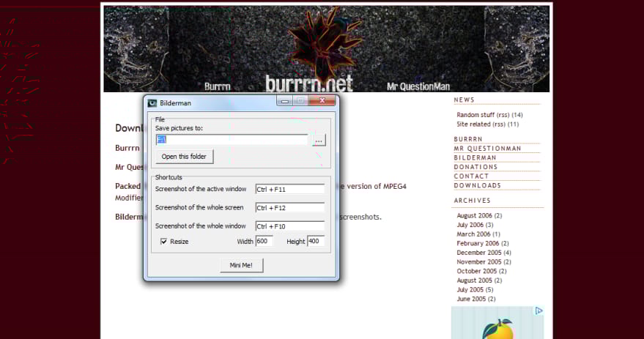Click Mr QuestionMan text in the header banner
Screen dimensions: 644x339
(x=418, y=86)
